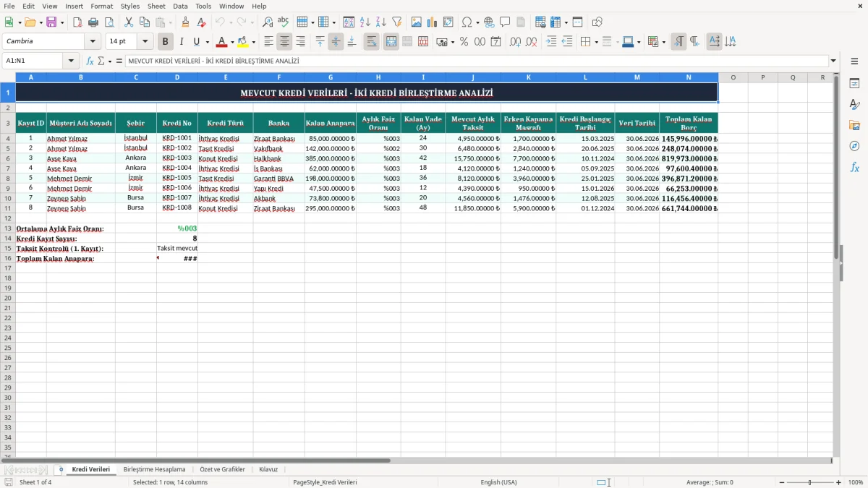Click column header N
The image size is (868, 488).
click(689, 77)
